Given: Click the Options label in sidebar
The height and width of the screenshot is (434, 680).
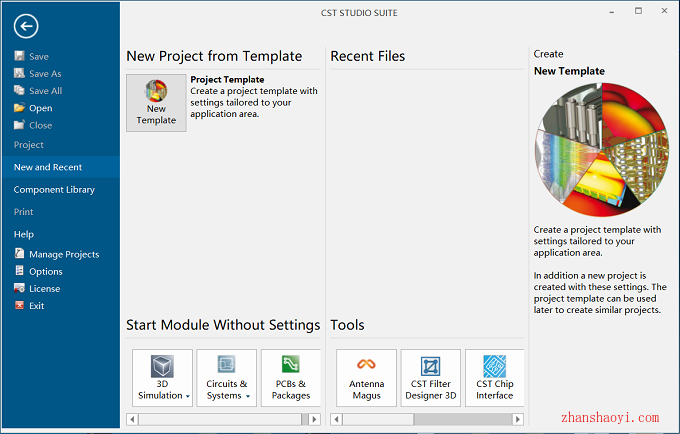Looking at the screenshot, I should point(46,271).
